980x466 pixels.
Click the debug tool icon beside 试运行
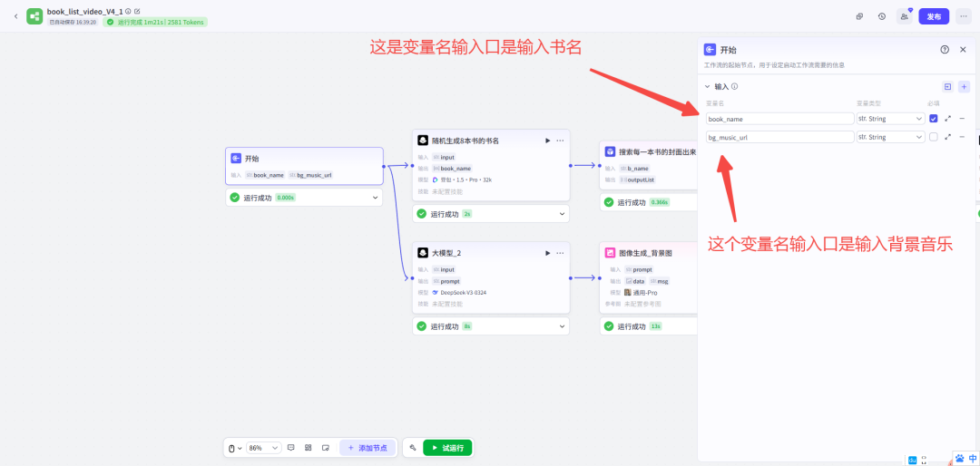[x=413, y=448]
